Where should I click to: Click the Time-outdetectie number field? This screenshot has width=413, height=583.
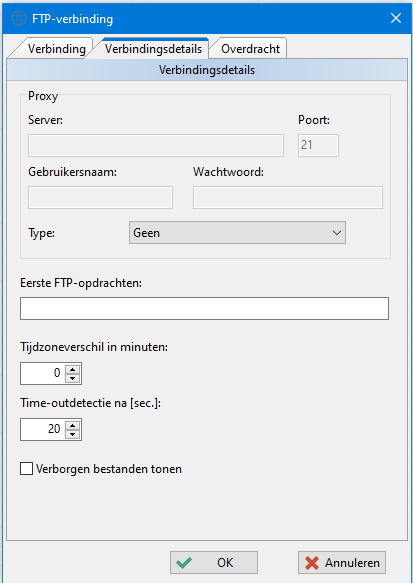(43, 429)
